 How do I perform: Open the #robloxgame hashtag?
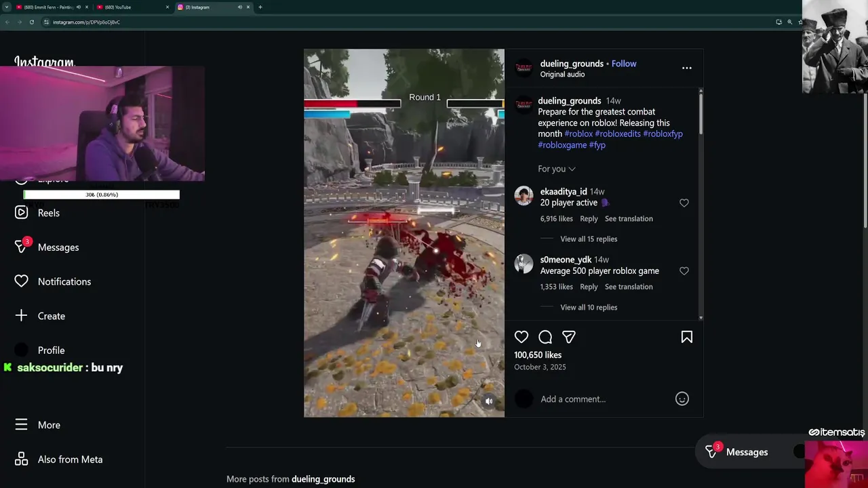562,145
